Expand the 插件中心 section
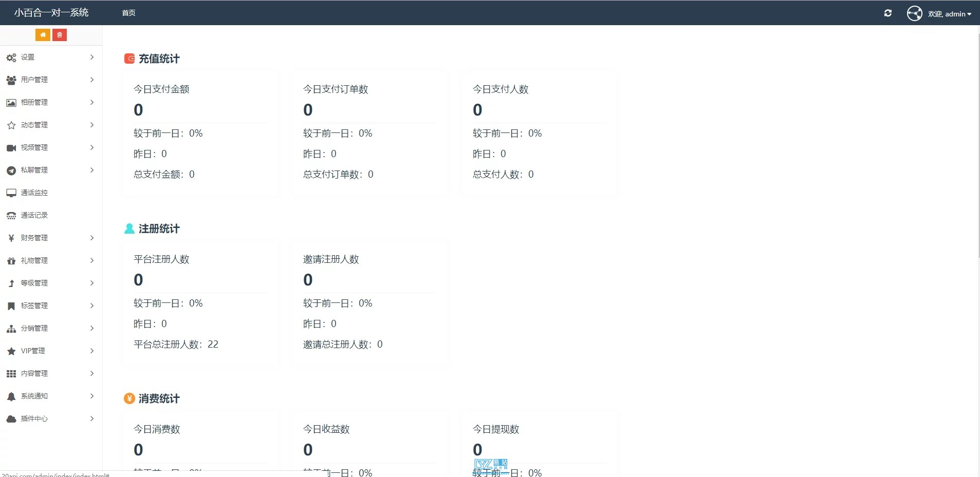The height and width of the screenshot is (477, 980). coord(91,418)
